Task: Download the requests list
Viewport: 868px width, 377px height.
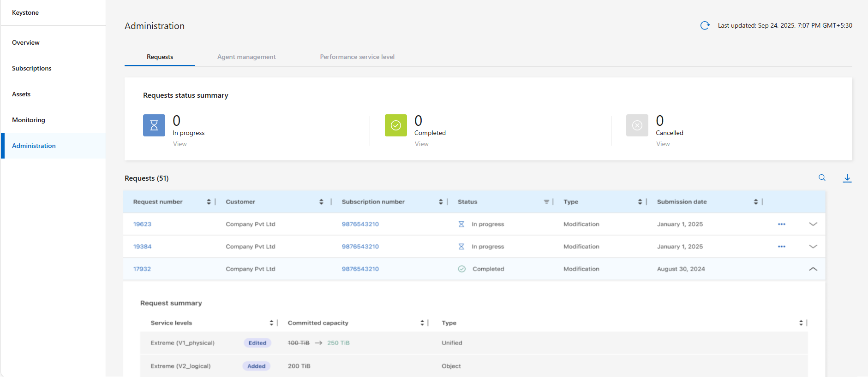Action: tap(847, 178)
